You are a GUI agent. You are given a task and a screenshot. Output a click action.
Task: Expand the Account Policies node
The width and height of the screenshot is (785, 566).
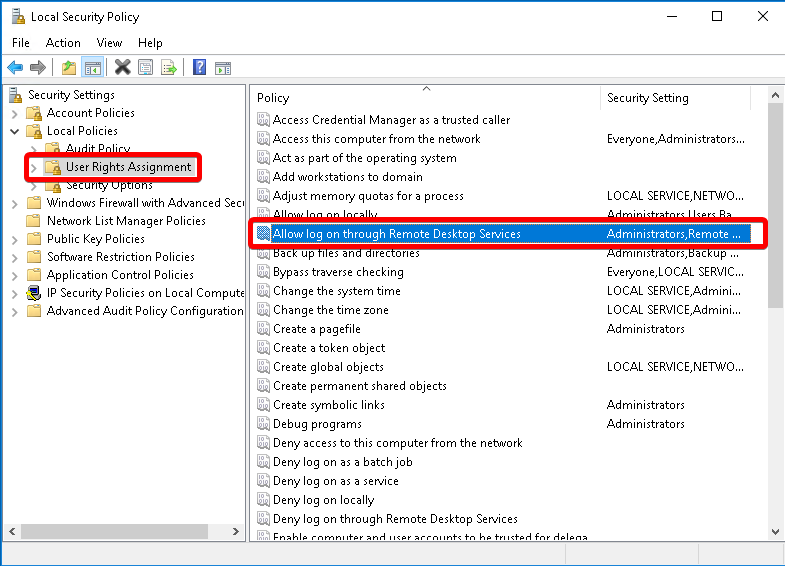tap(15, 113)
